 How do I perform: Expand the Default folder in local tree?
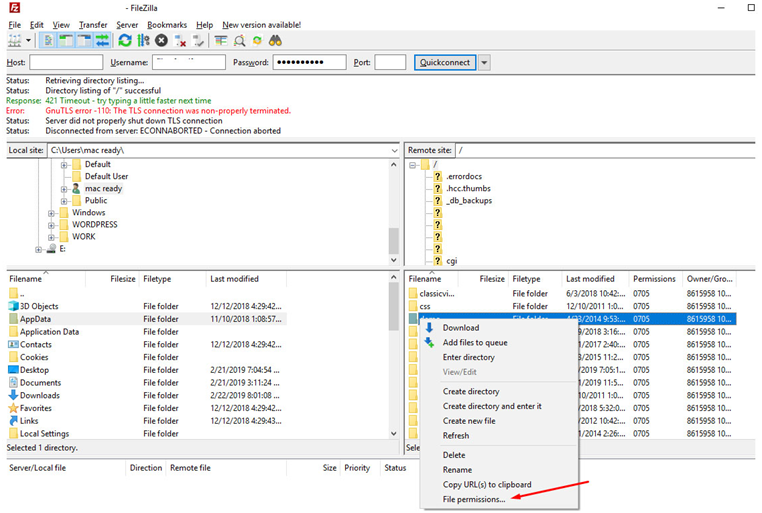point(64,165)
